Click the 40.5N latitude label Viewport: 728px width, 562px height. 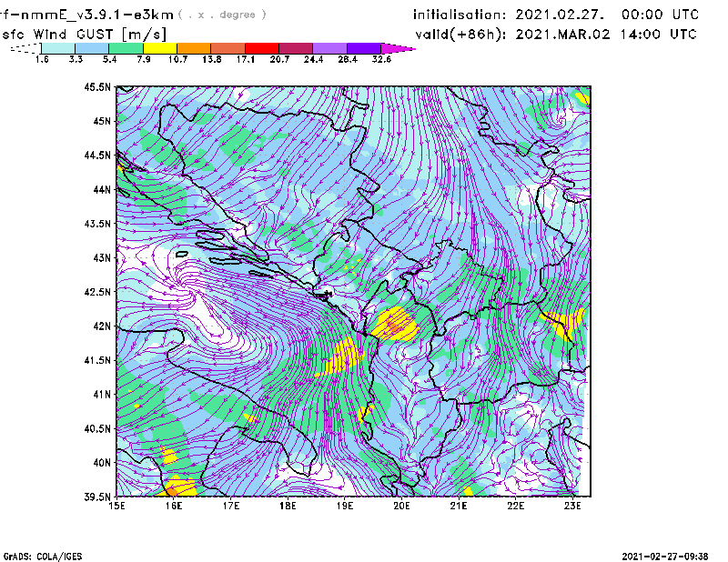point(97,429)
